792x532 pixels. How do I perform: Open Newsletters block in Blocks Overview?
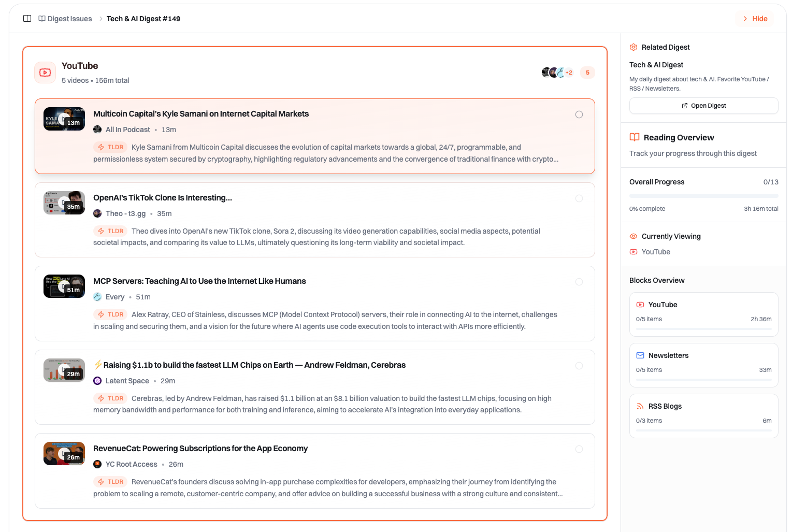(x=703, y=365)
